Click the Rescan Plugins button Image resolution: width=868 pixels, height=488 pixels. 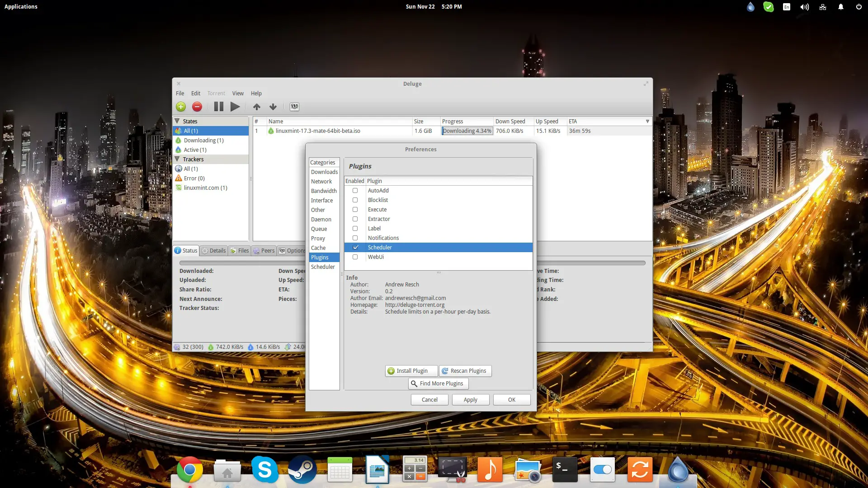[x=465, y=371]
